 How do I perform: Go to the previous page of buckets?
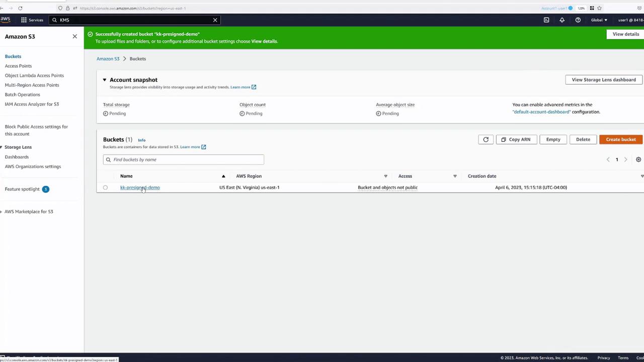tap(608, 159)
